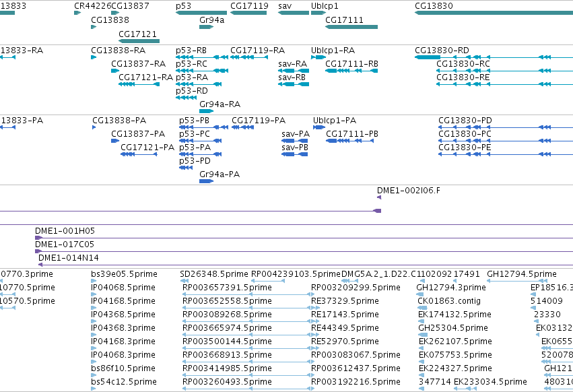
Task: Select the GH25304.5prime EST
Action: [x=423, y=335]
